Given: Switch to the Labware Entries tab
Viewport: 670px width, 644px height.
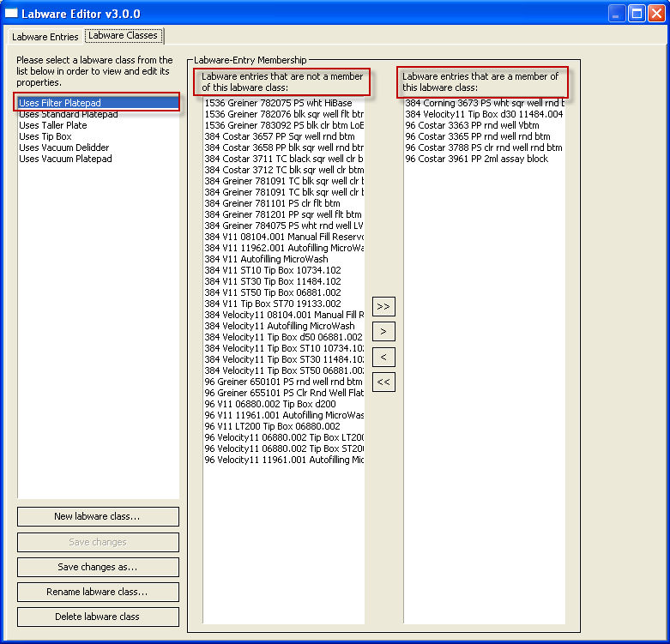Looking at the screenshot, I should [45, 37].
